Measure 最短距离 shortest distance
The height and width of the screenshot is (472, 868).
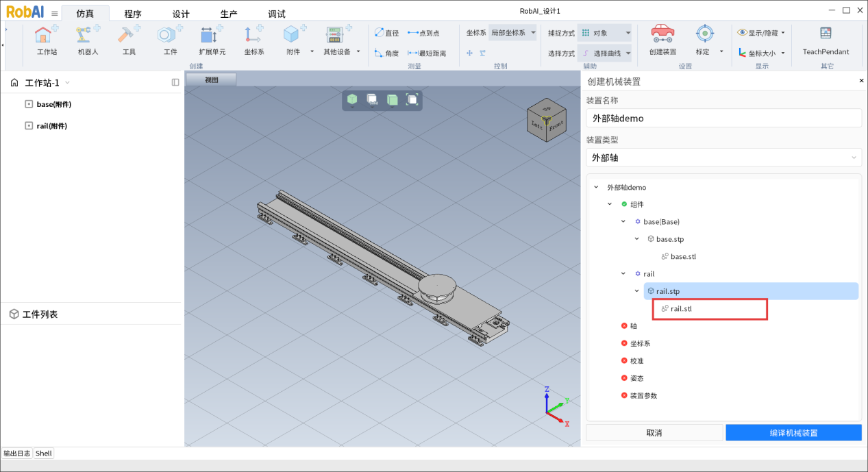(x=426, y=53)
